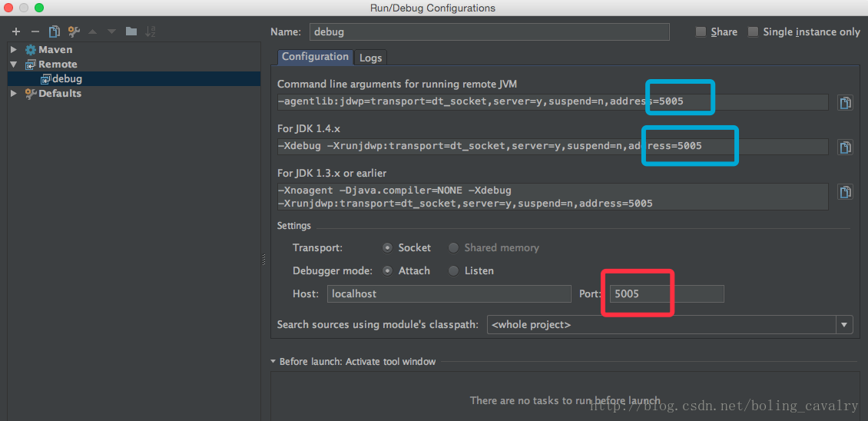Switch to the Logs tab
The image size is (868, 421).
pyautogui.click(x=370, y=58)
